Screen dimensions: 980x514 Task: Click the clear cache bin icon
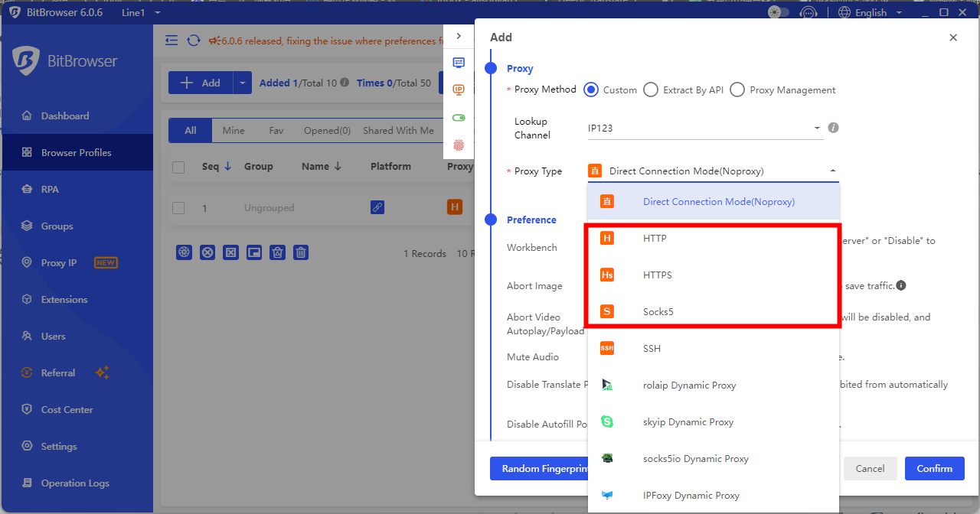(278, 252)
